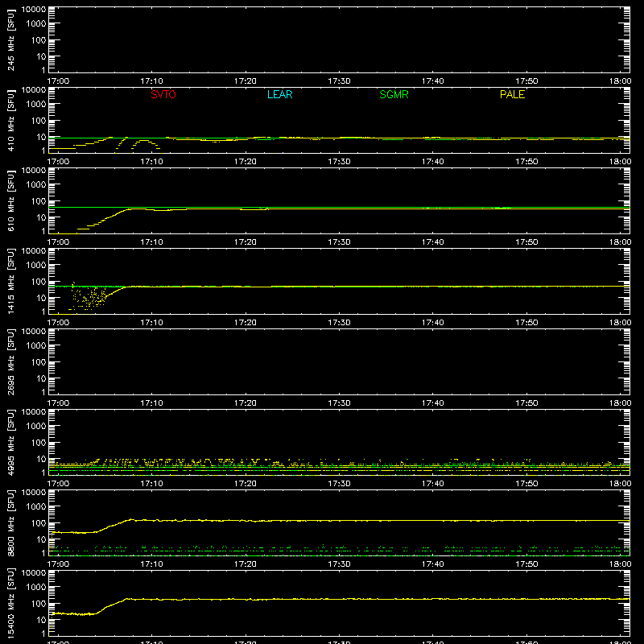Click 17:40 tick below the 610 MHz panel
Viewport: 644px width, 644px height.
click(433, 242)
